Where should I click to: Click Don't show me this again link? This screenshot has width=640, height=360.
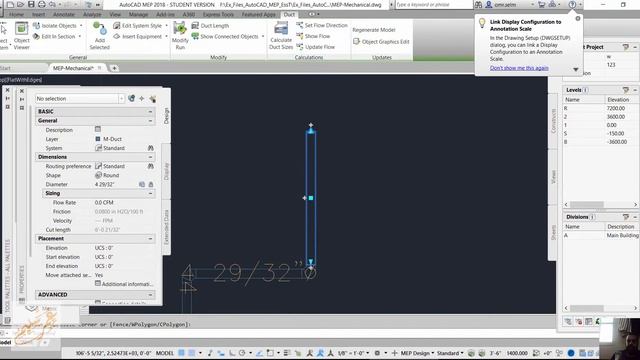pos(519,68)
